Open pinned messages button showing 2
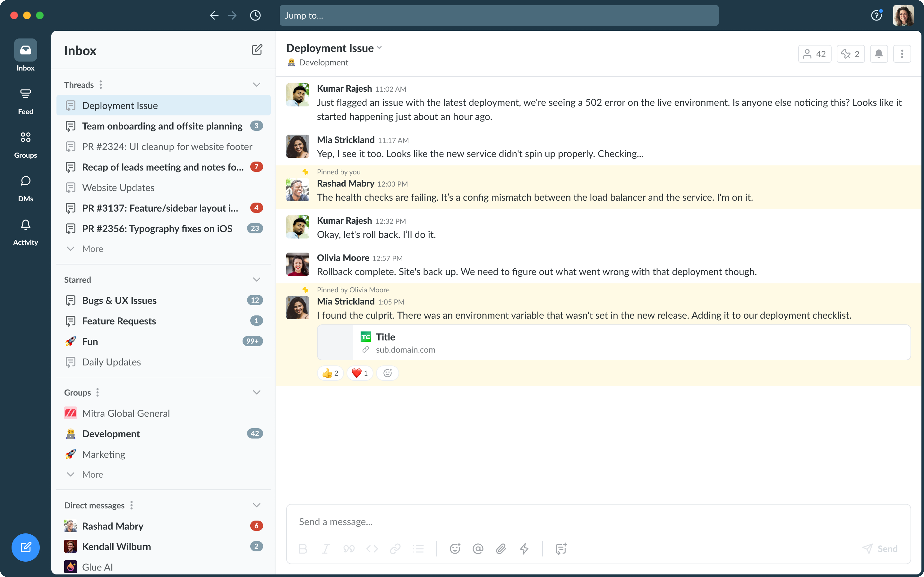This screenshot has height=577, width=924. [x=850, y=54]
